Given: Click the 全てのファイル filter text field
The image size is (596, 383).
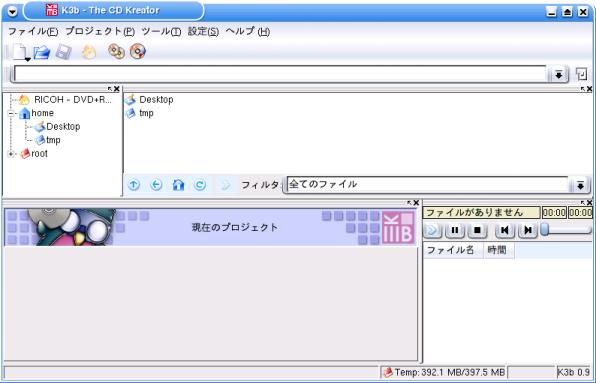Looking at the screenshot, I should [x=427, y=185].
